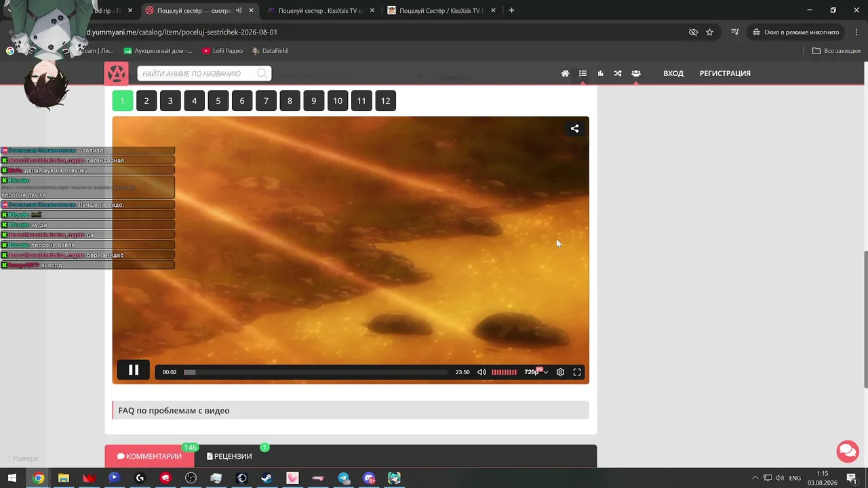Open the Аукционный дом bookmark
The width and height of the screenshot is (868, 488).
pyautogui.click(x=157, y=51)
